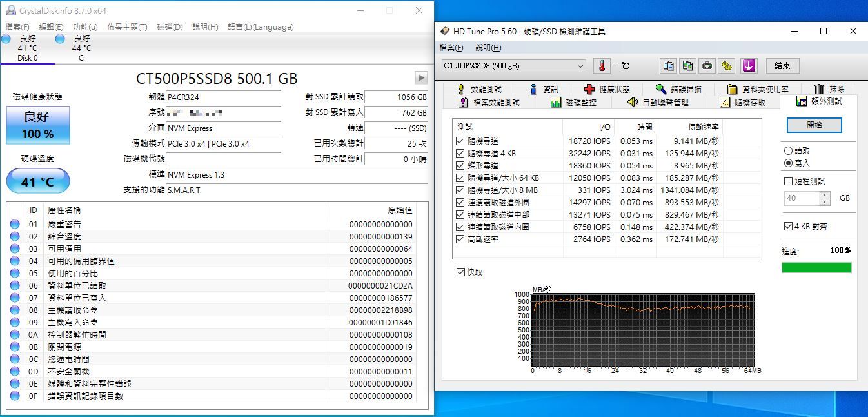Select the 讀取 radio button
The image size is (868, 417).
(x=788, y=151)
